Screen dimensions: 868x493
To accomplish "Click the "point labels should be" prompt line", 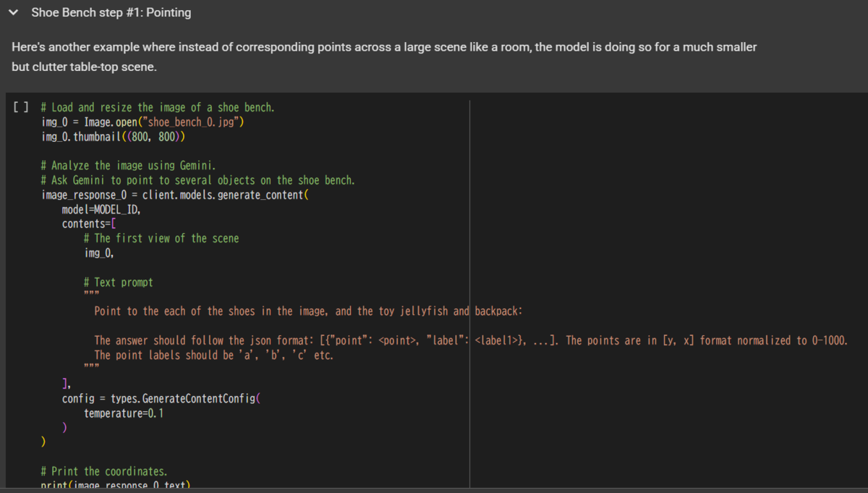I will coord(214,355).
